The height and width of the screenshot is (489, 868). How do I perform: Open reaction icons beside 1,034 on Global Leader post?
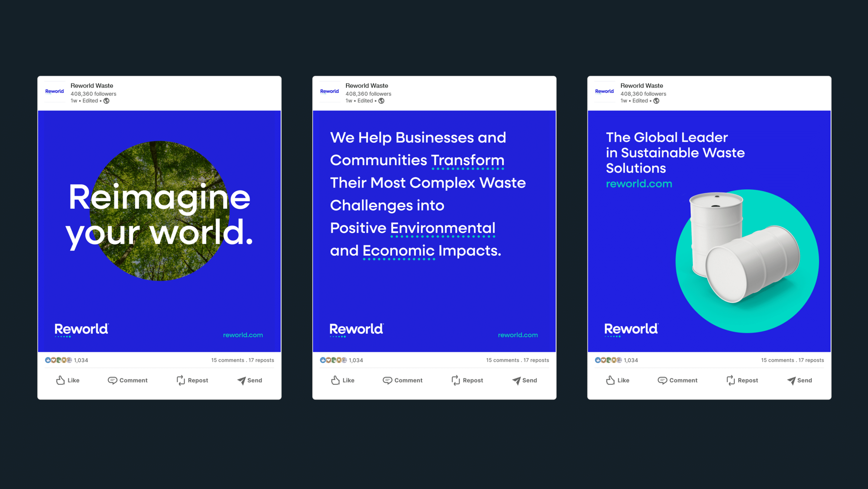(609, 360)
